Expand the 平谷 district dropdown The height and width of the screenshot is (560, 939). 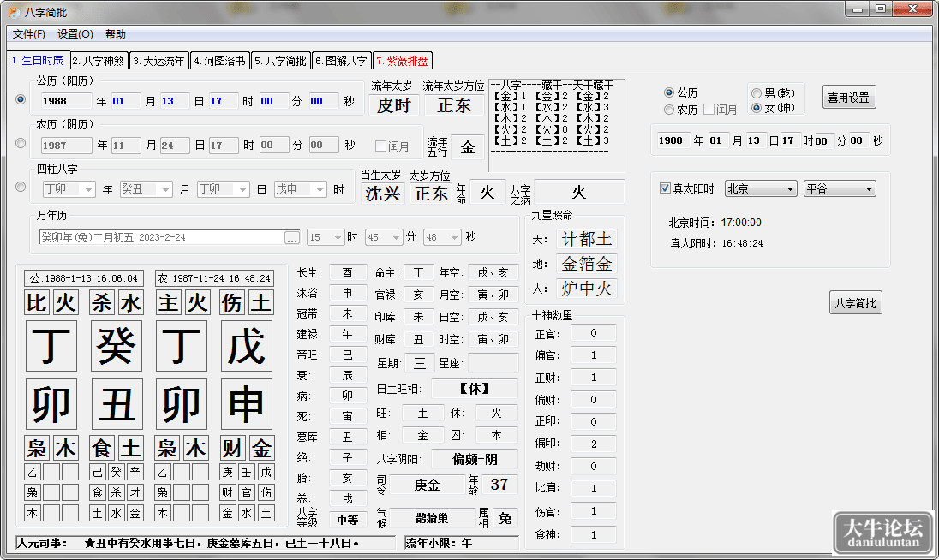[840, 189]
